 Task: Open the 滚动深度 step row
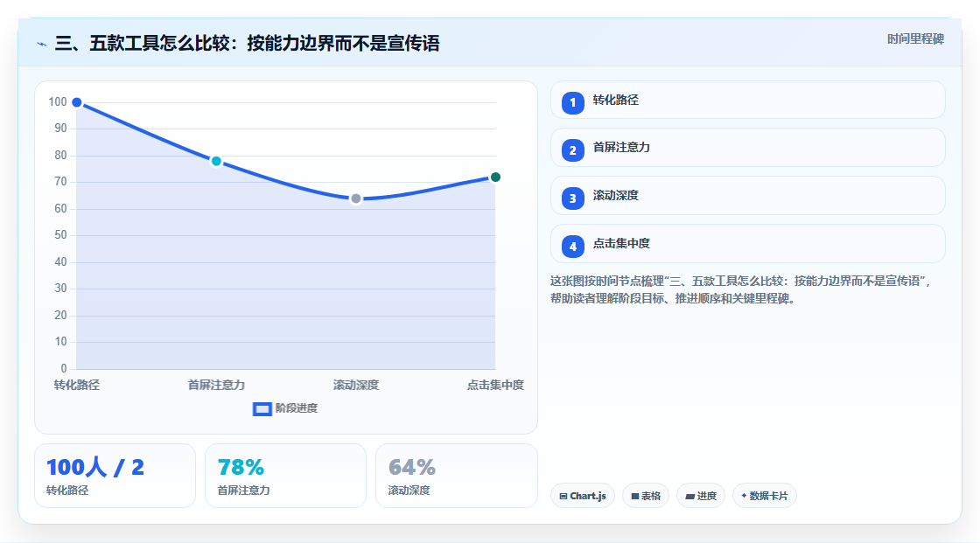click(747, 196)
